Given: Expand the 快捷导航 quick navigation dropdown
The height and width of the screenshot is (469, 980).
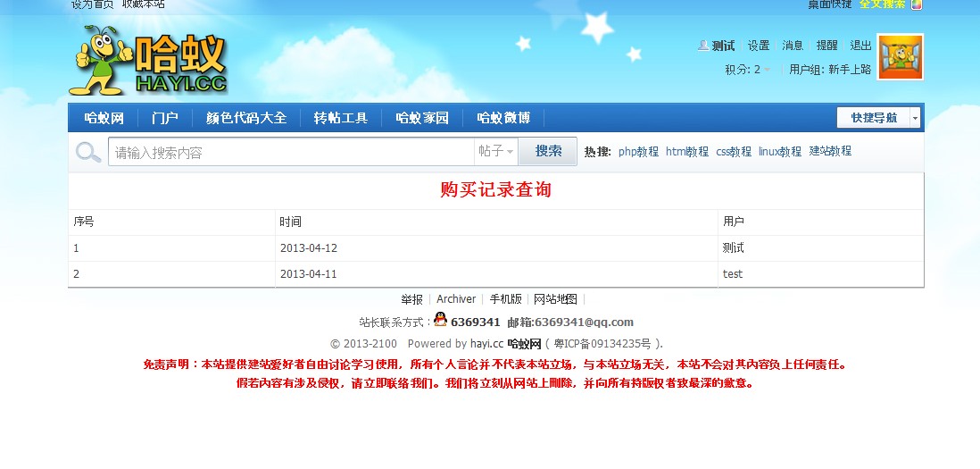Looking at the screenshot, I should click(x=878, y=118).
